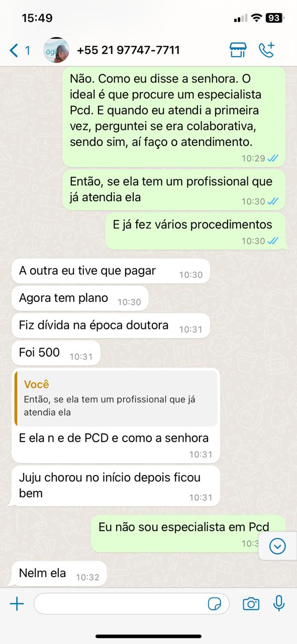
Task: Tap the "Juju chorou no início" message bubble
Action: [x=116, y=486]
